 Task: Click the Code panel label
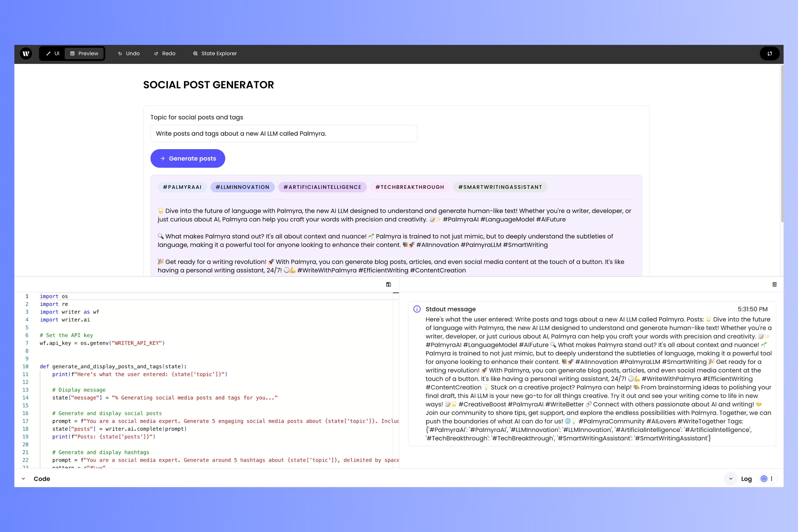tap(42, 479)
